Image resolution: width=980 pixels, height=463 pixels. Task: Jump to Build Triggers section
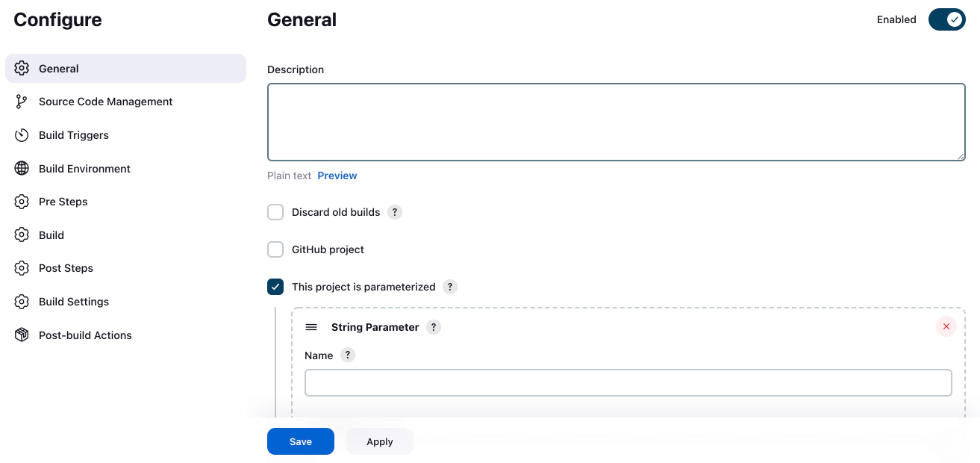tap(125, 135)
